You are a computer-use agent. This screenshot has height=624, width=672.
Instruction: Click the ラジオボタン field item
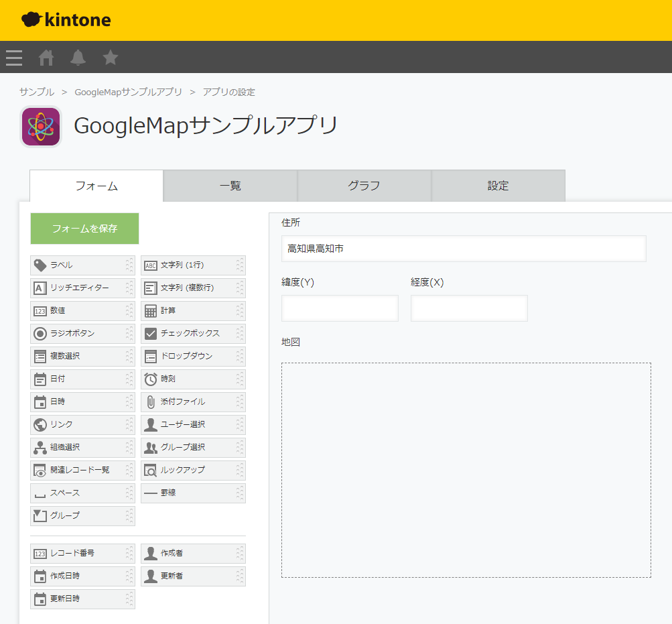tap(82, 333)
